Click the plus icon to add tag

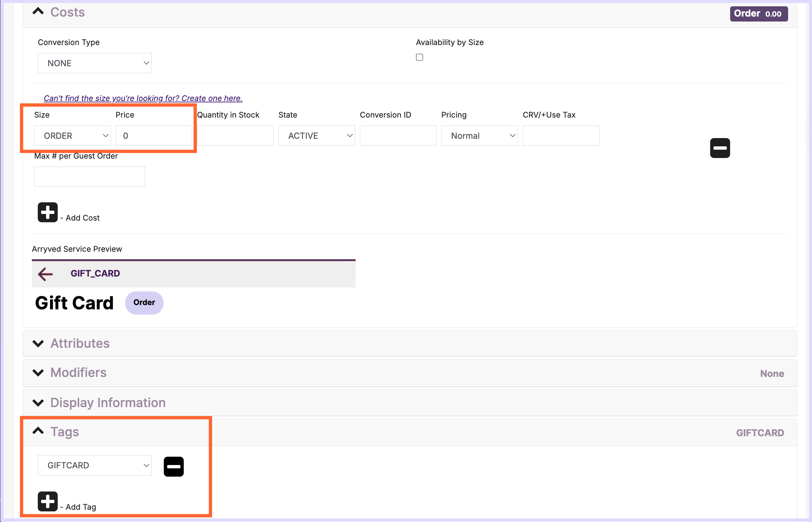pyautogui.click(x=47, y=501)
